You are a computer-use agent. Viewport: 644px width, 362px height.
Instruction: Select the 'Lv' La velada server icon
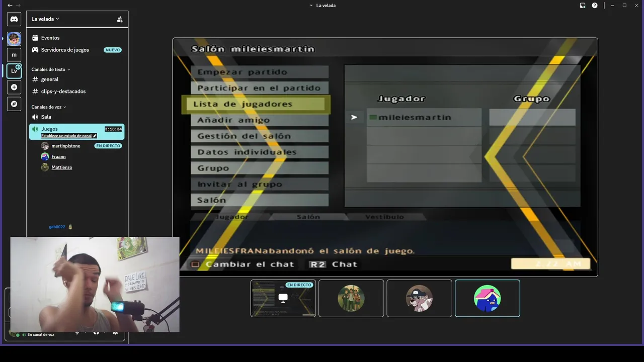pyautogui.click(x=14, y=71)
